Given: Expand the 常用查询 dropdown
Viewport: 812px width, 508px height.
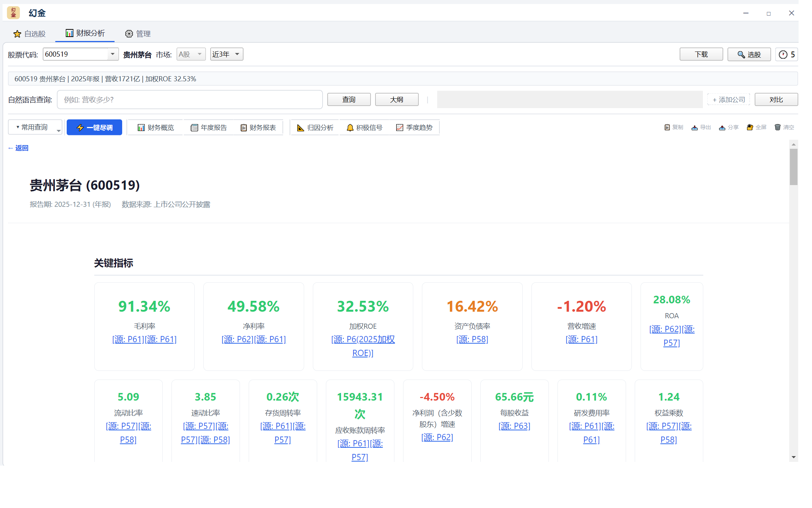Looking at the screenshot, I should tap(35, 127).
